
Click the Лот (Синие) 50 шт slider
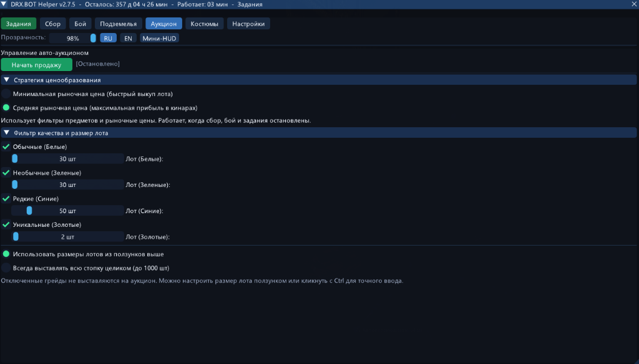67,211
